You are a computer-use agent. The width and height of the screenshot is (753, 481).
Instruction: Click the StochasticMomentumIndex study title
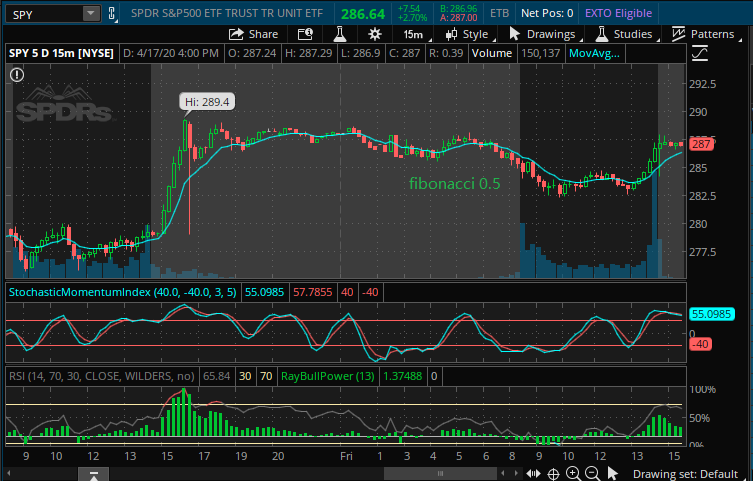pos(122,292)
